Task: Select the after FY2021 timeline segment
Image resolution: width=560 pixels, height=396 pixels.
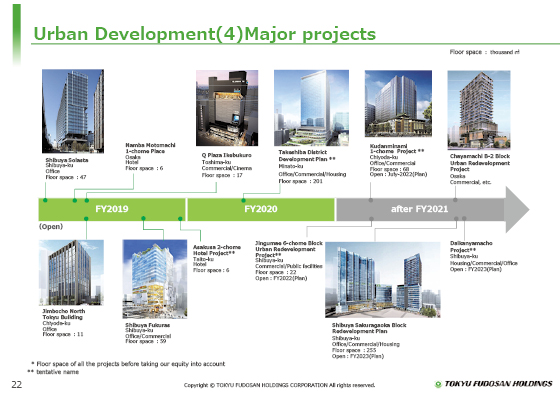Action: (420, 209)
